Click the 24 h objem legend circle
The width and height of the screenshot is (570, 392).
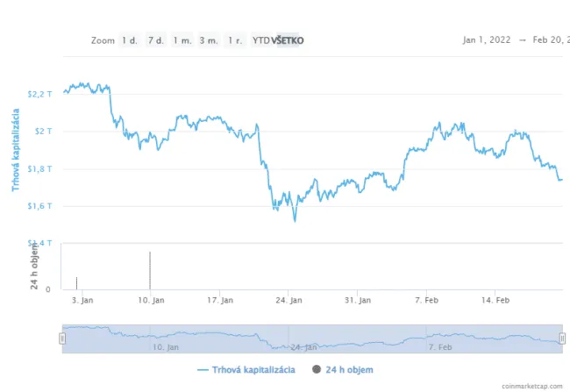pos(316,369)
